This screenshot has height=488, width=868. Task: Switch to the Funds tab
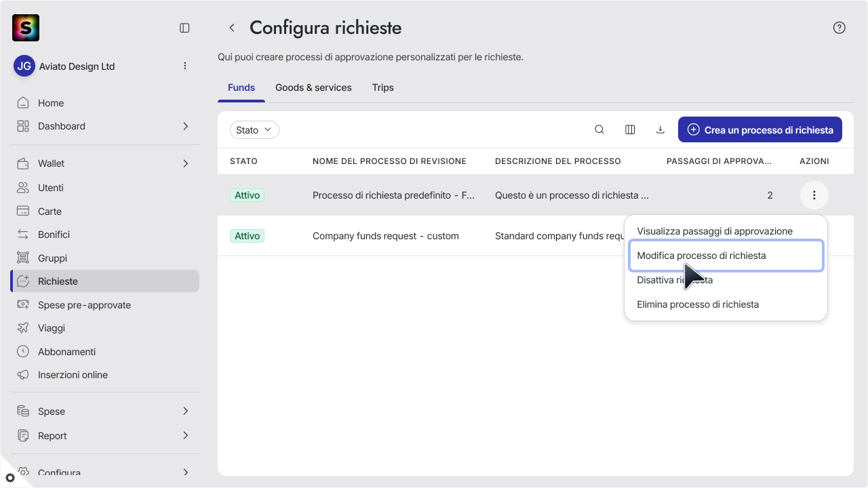pyautogui.click(x=241, y=87)
